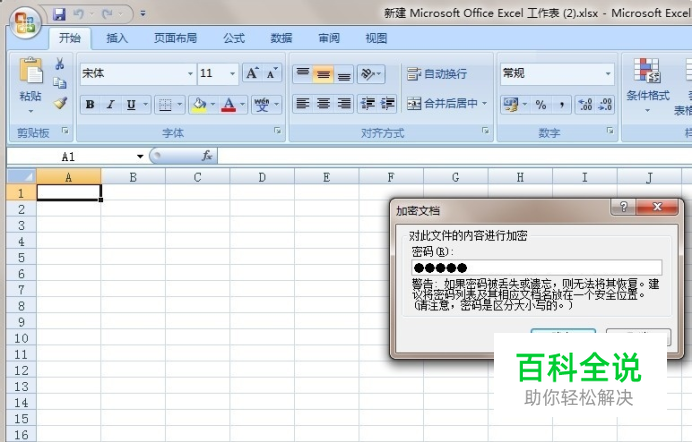Save the workbook from quick access toolbar
The width and height of the screenshot is (692, 442).
59,14
